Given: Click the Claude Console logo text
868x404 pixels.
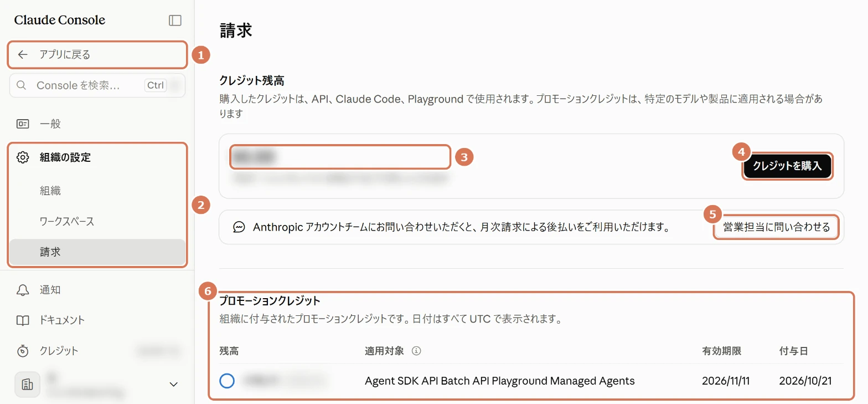Looking at the screenshot, I should coord(60,21).
